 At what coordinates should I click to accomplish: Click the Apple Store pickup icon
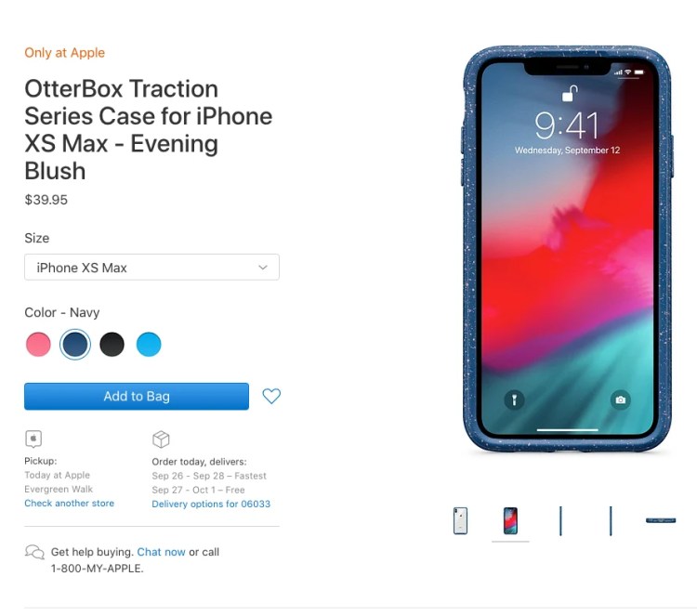pyautogui.click(x=33, y=439)
